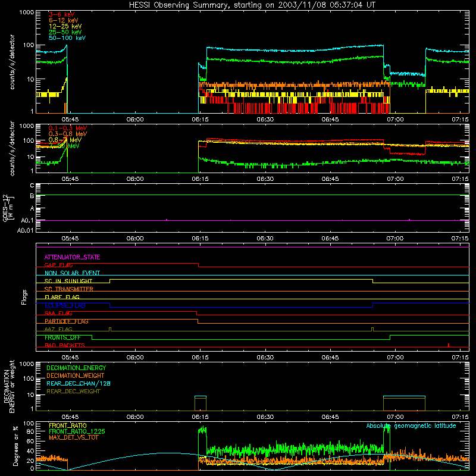Pick the yellow 12-25 keV legend label

65,26
